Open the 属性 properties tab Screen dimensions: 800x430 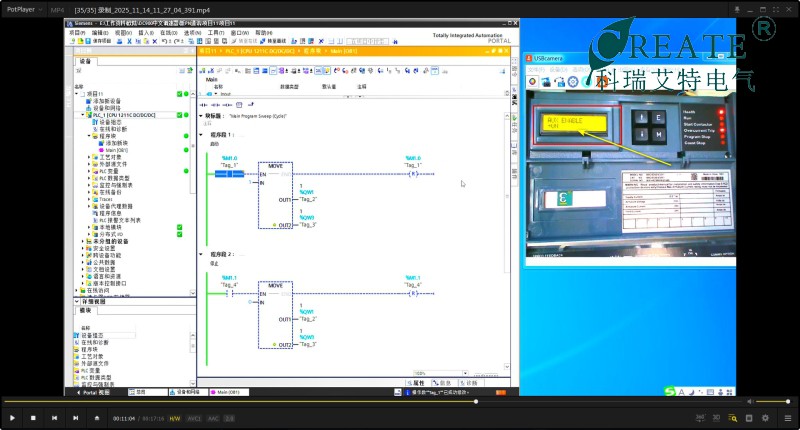(x=416, y=383)
